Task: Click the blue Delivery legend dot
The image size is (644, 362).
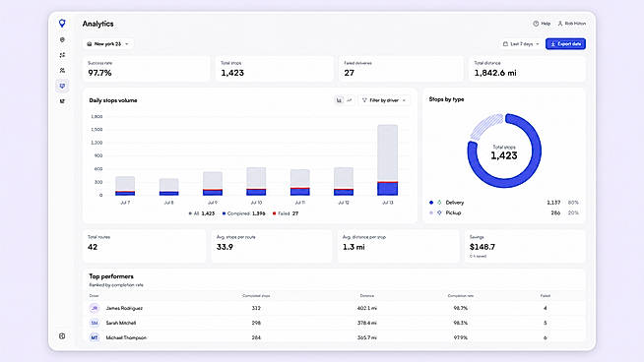Action: click(431, 203)
